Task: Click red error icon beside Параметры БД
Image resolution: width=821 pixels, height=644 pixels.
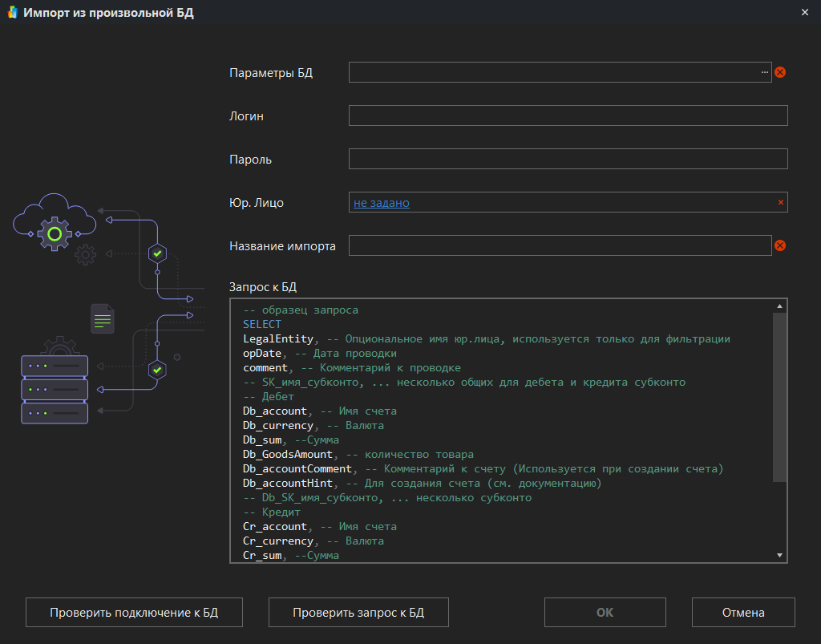Action: tap(780, 72)
